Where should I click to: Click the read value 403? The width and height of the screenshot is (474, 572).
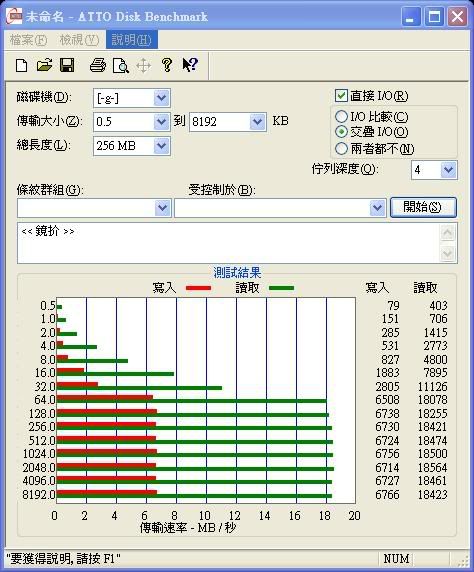[x=438, y=305]
